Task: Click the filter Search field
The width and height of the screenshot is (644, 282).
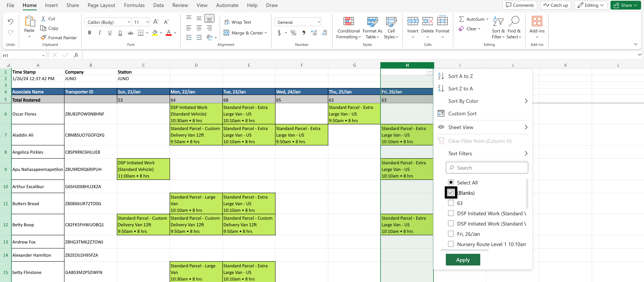Action: (487, 168)
